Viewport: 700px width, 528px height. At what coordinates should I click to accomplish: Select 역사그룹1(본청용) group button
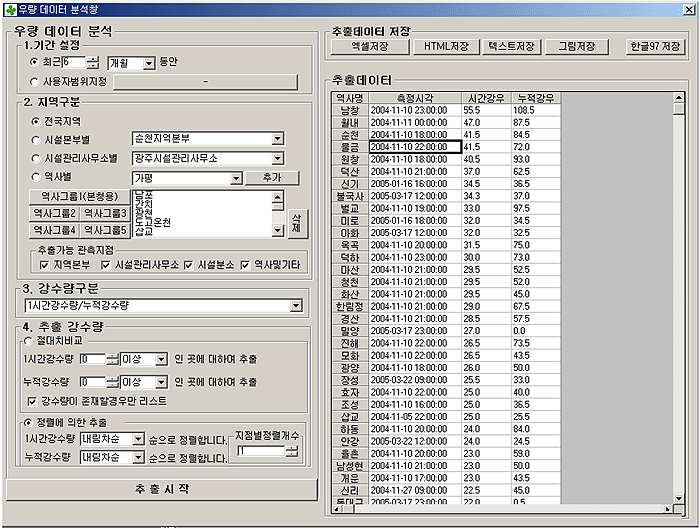79,196
